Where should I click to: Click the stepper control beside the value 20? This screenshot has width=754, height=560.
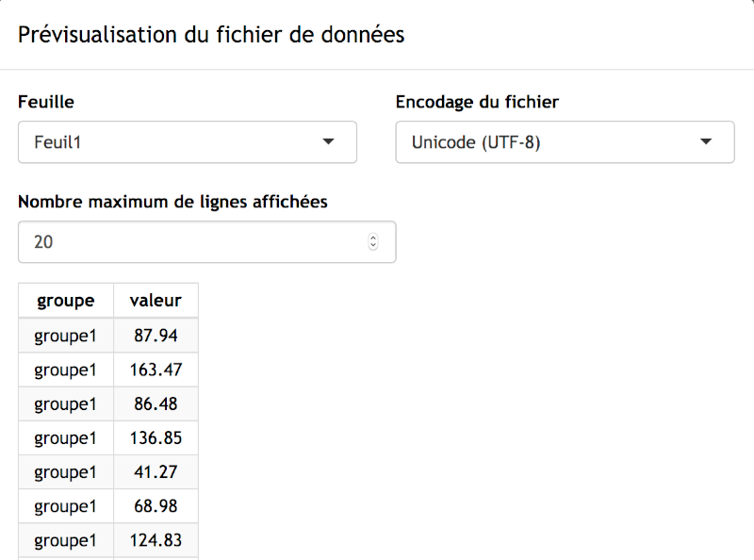click(x=375, y=241)
